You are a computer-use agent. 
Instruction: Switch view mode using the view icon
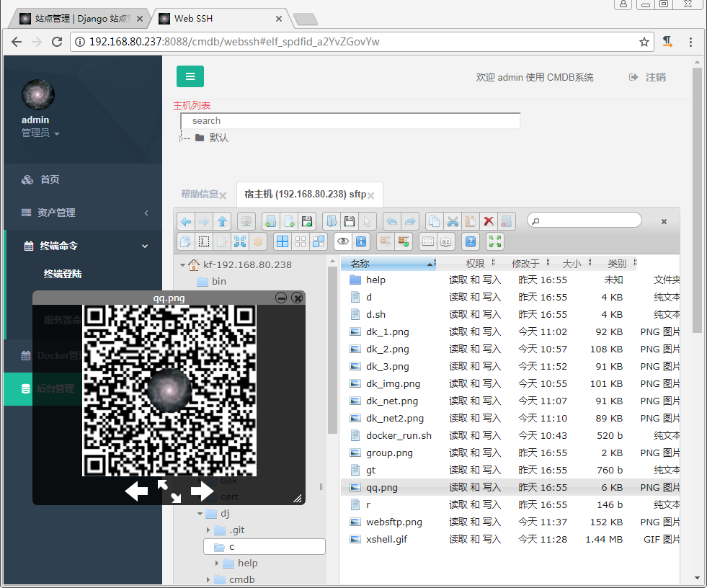pos(428,241)
